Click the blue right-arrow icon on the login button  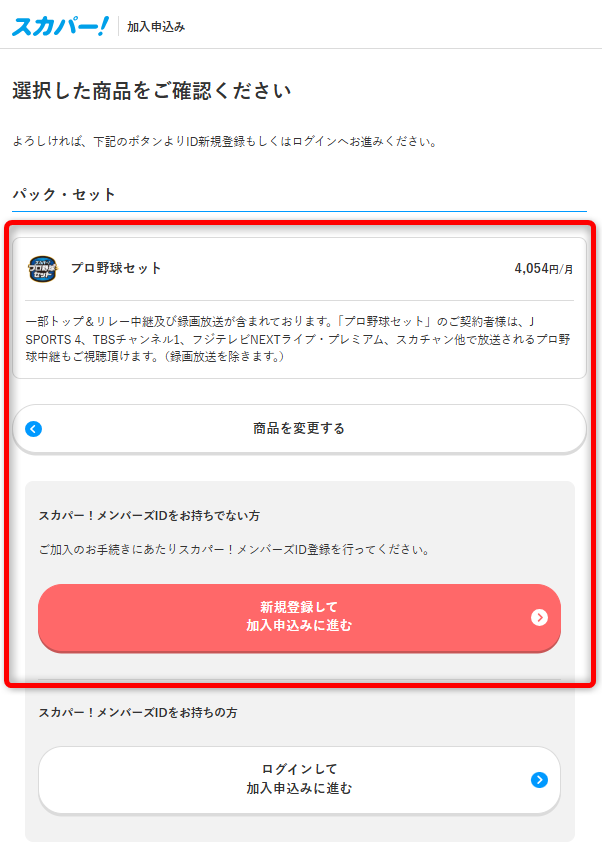tap(539, 780)
